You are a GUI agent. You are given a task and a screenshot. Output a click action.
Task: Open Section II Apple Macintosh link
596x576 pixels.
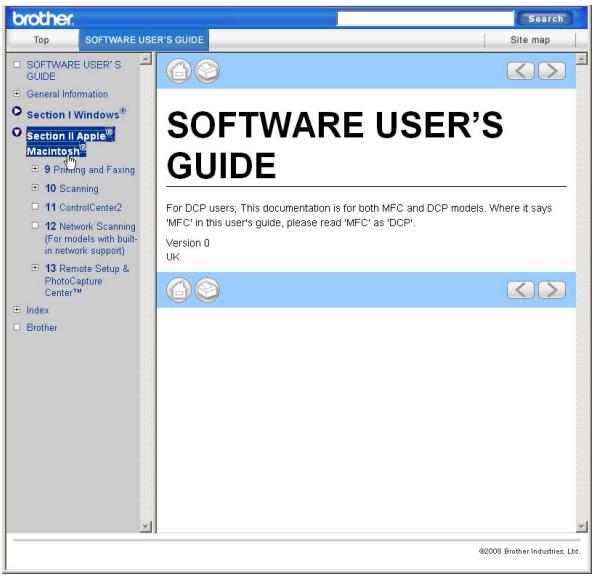pos(70,143)
